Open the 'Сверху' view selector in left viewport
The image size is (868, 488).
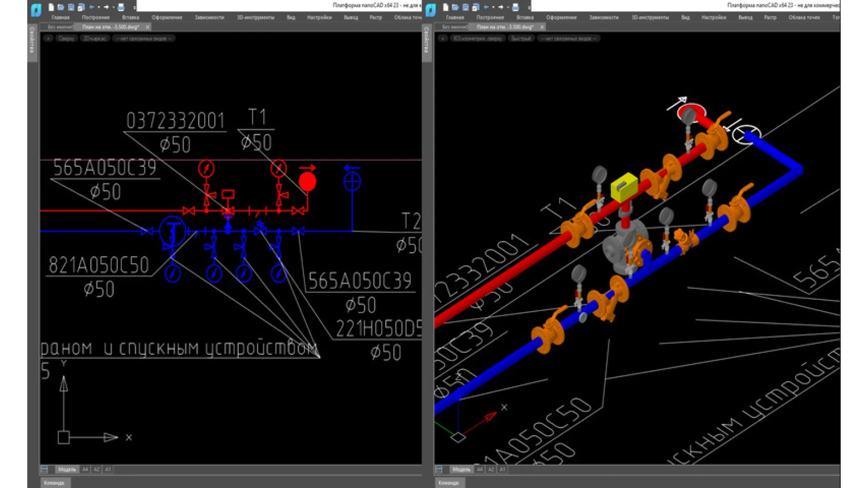tap(66, 38)
